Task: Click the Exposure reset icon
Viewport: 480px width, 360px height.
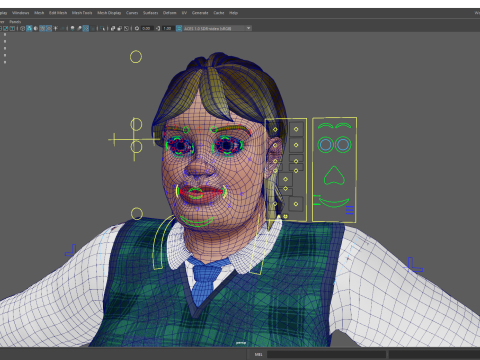Action: coord(137,29)
